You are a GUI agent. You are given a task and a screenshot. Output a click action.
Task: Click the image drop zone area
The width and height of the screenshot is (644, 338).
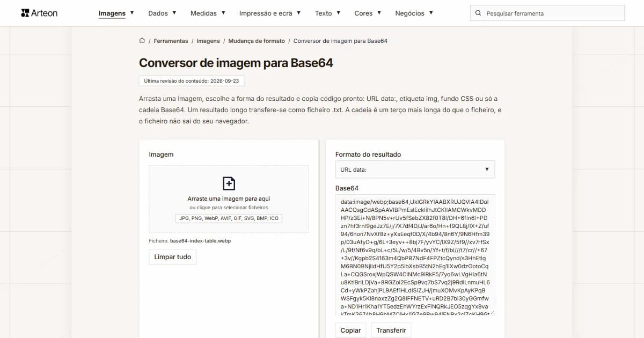point(229,199)
